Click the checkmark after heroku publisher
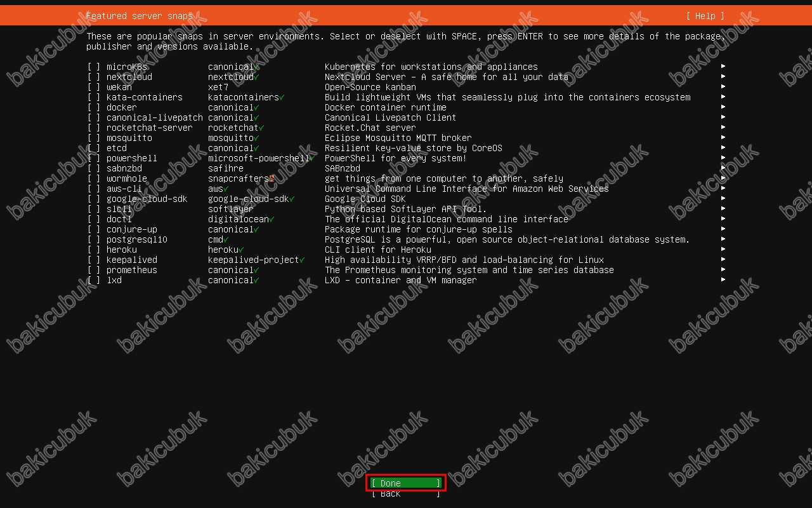This screenshot has height=508, width=812. pyautogui.click(x=241, y=250)
